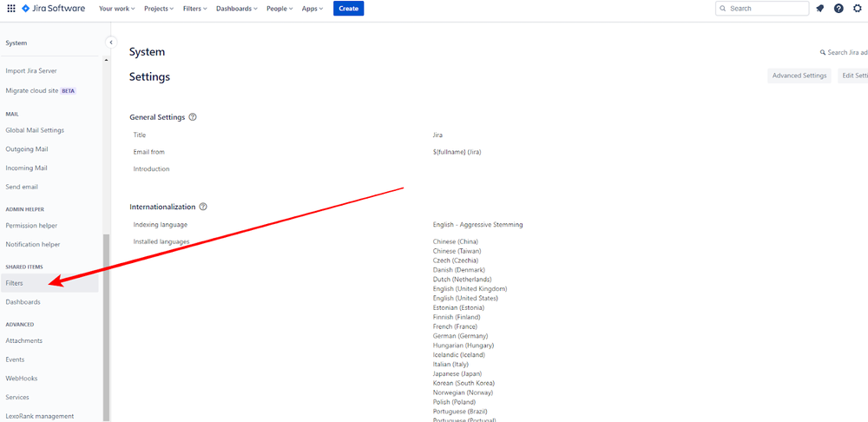The width and height of the screenshot is (868, 422).
Task: Open Permission helper
Action: tap(31, 226)
